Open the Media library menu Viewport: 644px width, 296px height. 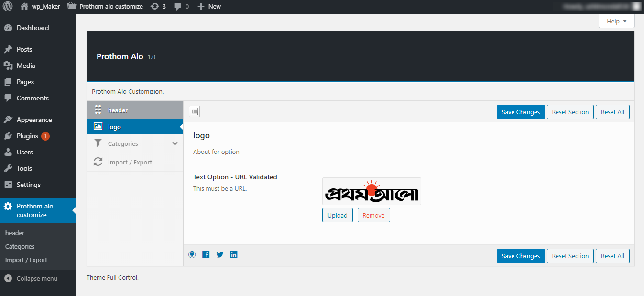pos(38,66)
